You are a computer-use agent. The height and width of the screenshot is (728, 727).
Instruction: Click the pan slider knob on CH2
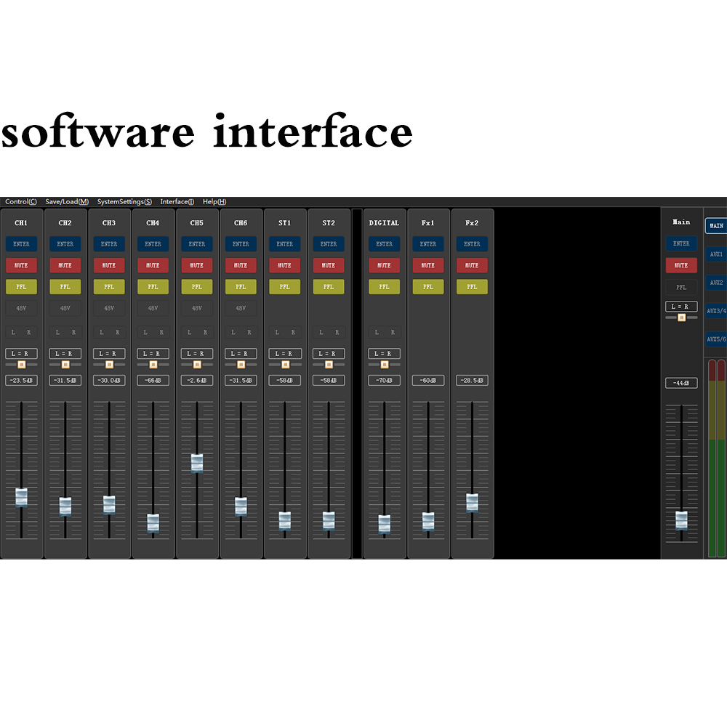coord(65,365)
